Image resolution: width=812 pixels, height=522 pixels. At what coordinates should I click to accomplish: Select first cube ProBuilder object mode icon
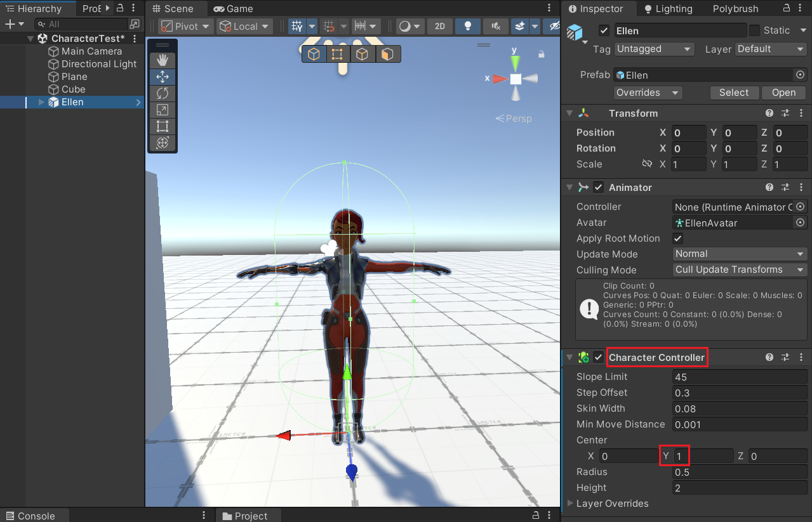[314, 55]
